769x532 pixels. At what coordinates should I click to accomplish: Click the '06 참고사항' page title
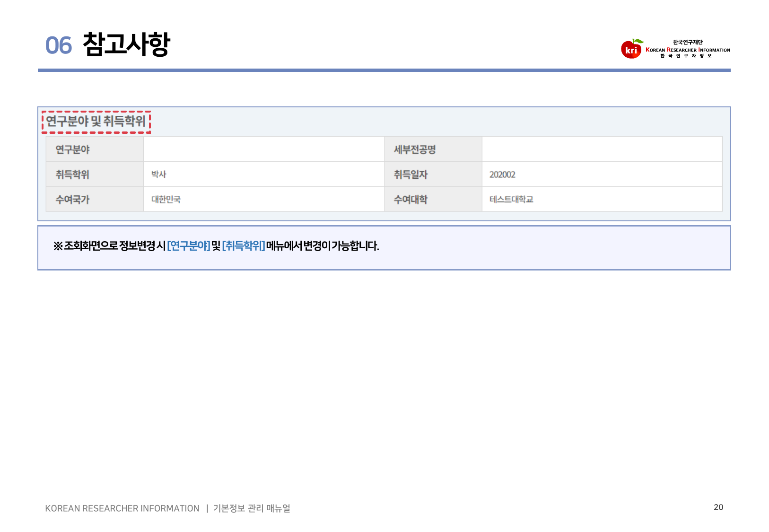(108, 45)
